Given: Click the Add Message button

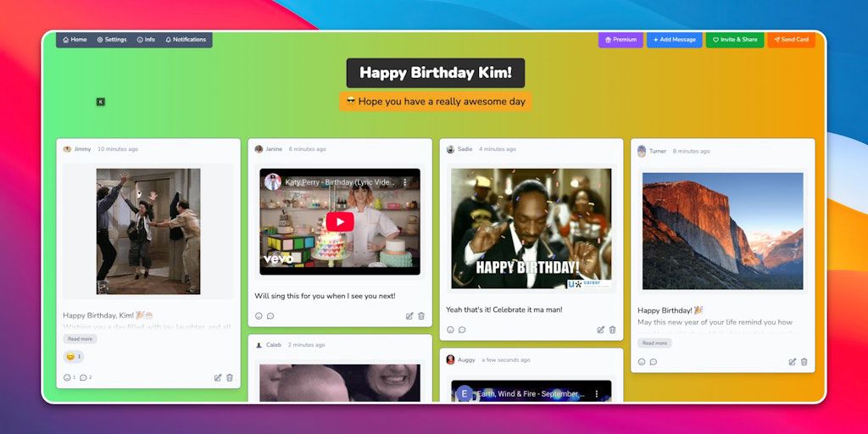Looking at the screenshot, I should (x=674, y=40).
